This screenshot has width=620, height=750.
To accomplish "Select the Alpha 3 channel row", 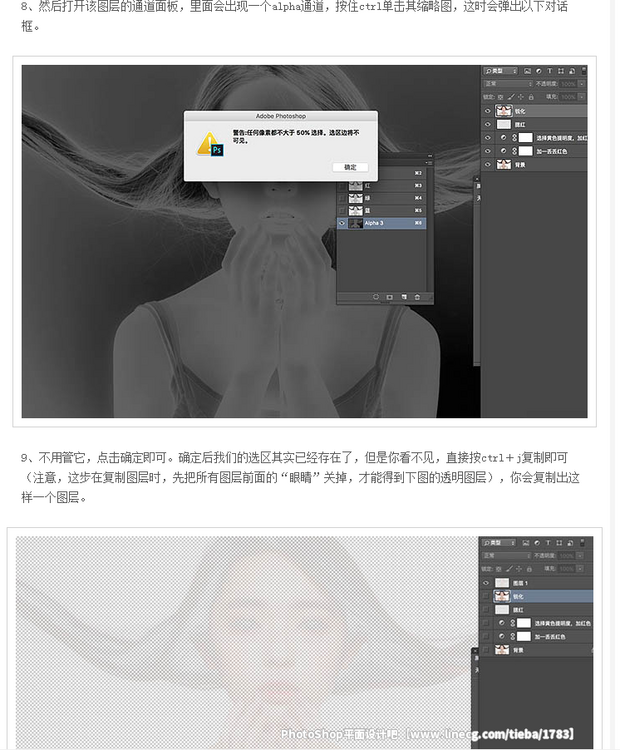I will [x=381, y=223].
